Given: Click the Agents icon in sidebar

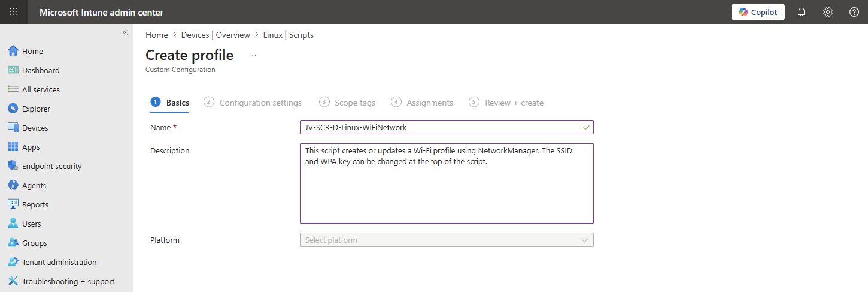Looking at the screenshot, I should click(x=13, y=185).
